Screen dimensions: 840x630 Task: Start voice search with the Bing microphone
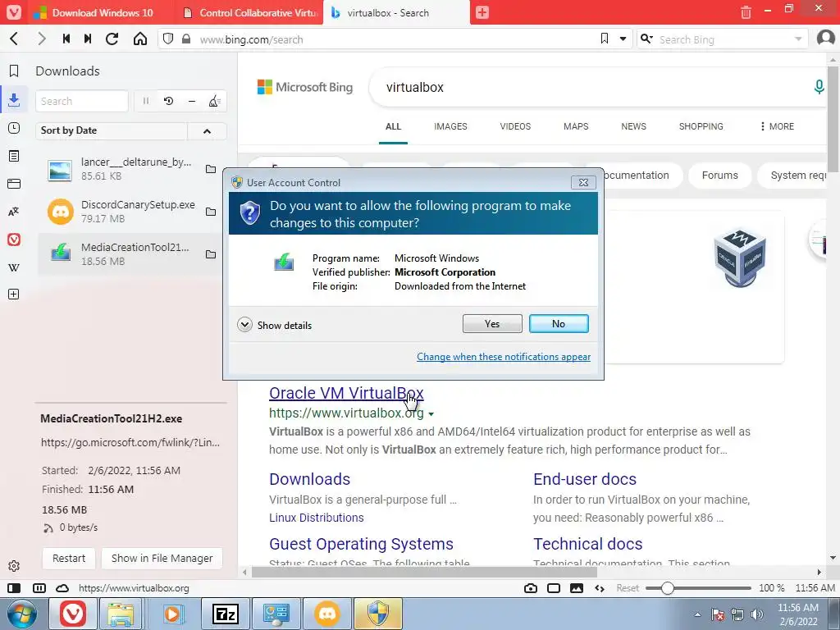[819, 87]
